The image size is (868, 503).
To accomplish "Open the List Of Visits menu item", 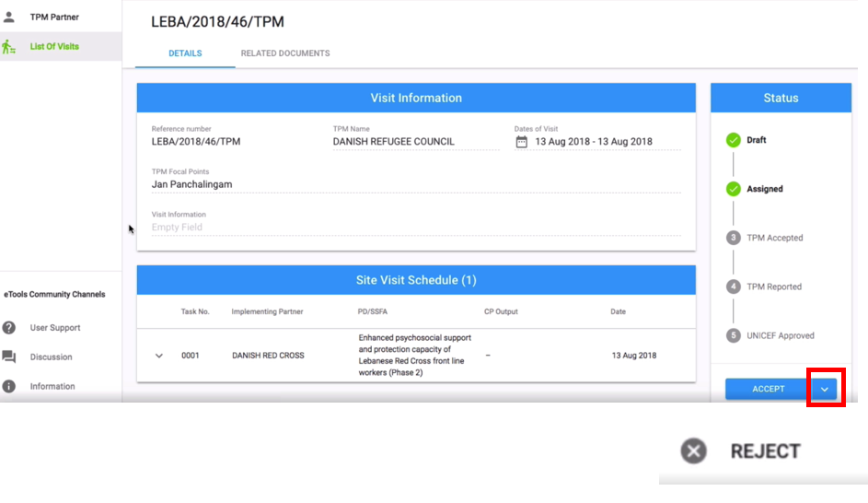I will [54, 47].
